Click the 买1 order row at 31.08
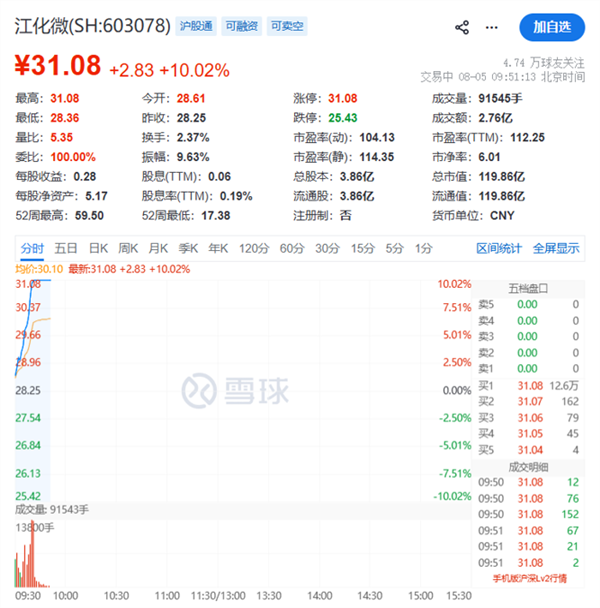Viewport: 600px width, 608px height. tap(528, 386)
